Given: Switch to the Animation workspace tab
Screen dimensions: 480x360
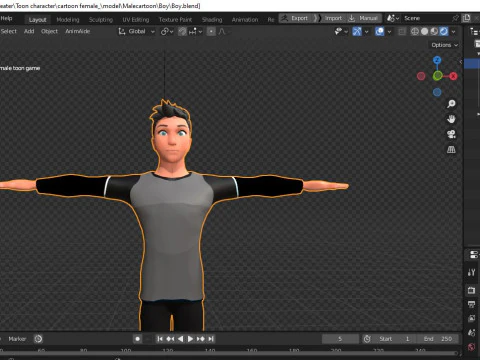Looking at the screenshot, I should [x=245, y=20].
